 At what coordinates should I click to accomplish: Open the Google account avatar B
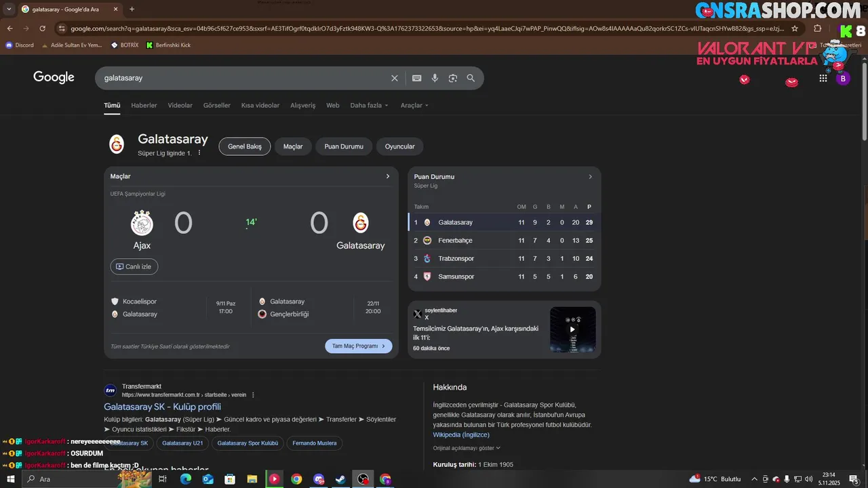click(843, 78)
